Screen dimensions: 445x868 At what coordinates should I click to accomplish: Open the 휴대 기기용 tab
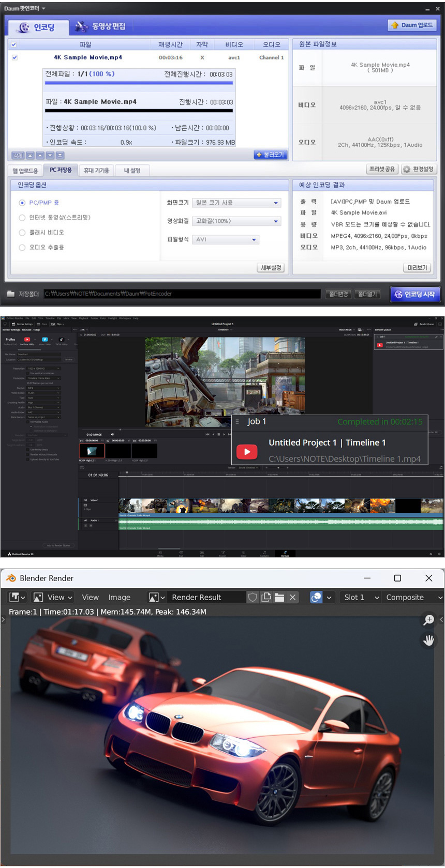click(96, 170)
